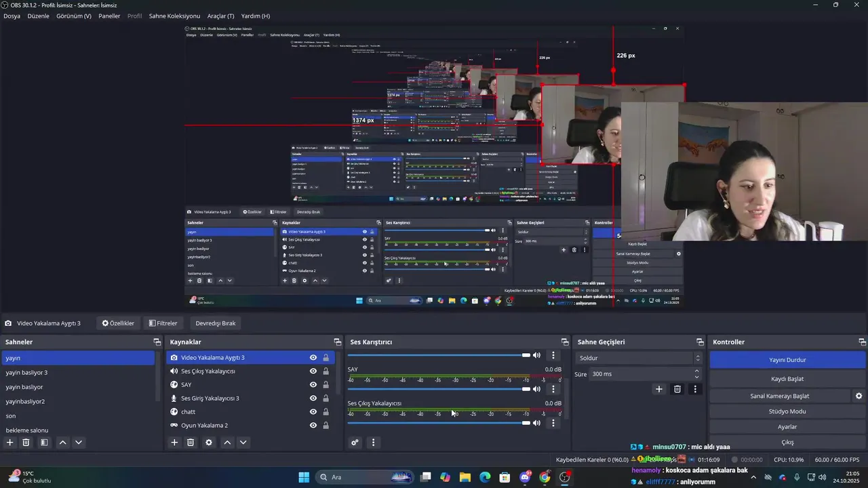Hide the SAY source
This screenshot has height=488, width=868.
[313, 385]
